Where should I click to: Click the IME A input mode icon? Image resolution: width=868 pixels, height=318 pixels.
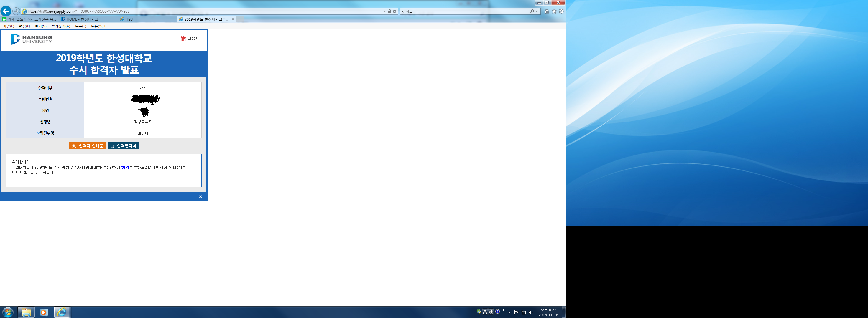pos(485,312)
